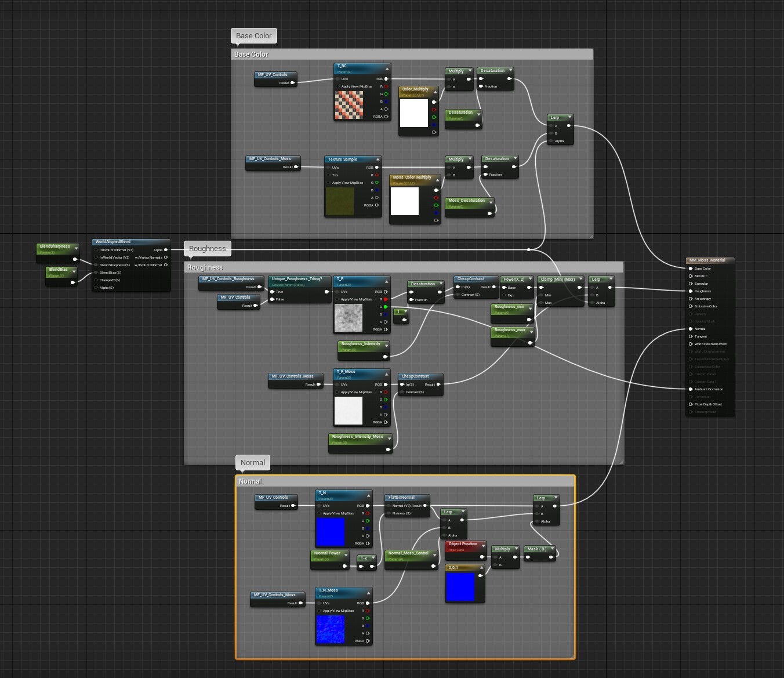The width and height of the screenshot is (784, 678).
Task: Click the green G output pin of T_R
Action: coord(386,307)
